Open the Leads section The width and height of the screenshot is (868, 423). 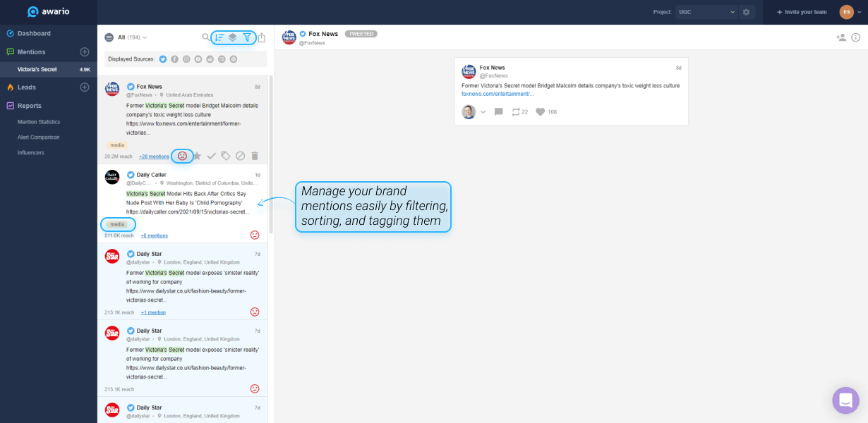pyautogui.click(x=27, y=87)
